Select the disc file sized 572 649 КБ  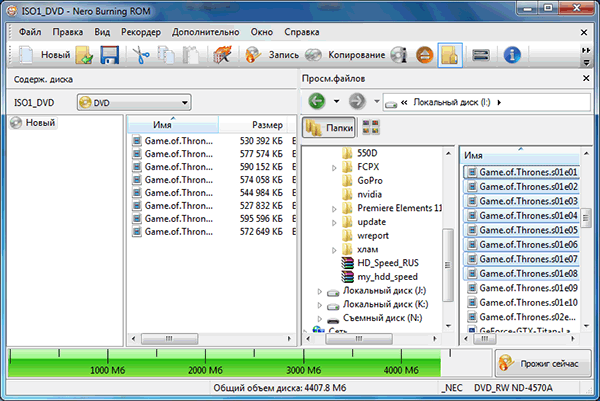pyautogui.click(x=214, y=232)
